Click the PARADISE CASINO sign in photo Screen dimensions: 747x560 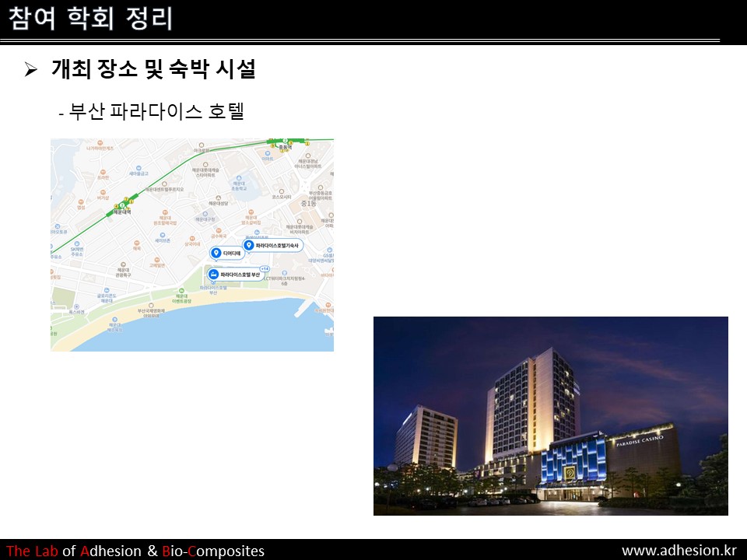click(640, 440)
